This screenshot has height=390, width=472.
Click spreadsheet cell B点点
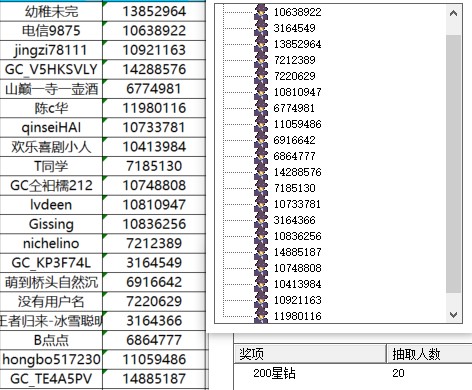pos(51,340)
